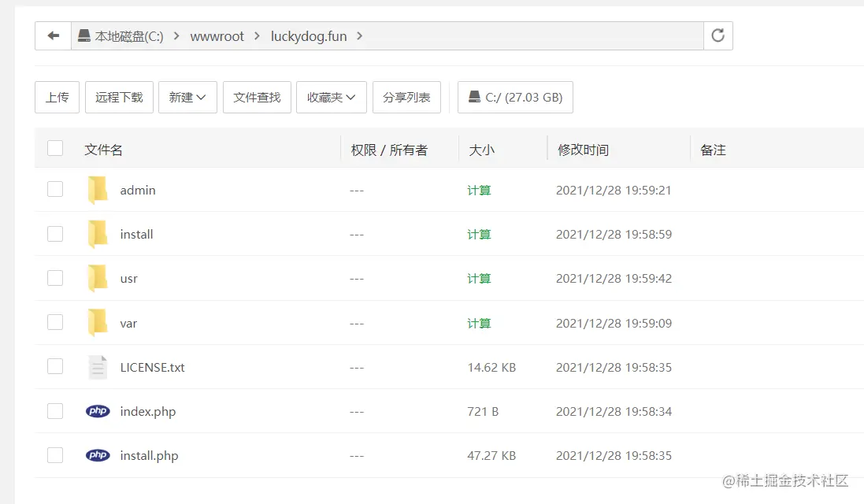Calculate size of var folder via 计算
The width and height of the screenshot is (864, 504).
tap(479, 323)
